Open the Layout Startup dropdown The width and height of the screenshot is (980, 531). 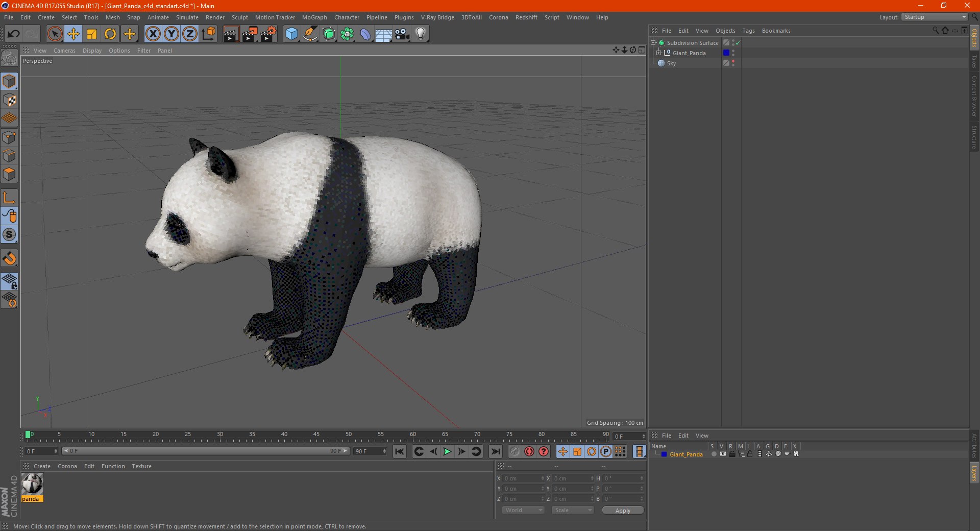point(935,17)
